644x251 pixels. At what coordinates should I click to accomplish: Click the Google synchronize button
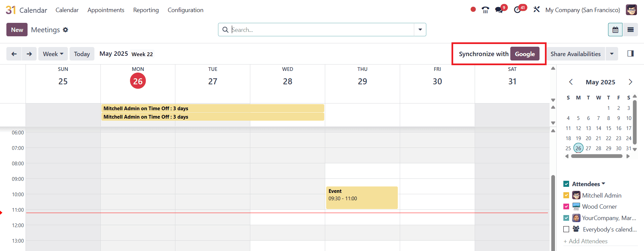[x=525, y=54]
